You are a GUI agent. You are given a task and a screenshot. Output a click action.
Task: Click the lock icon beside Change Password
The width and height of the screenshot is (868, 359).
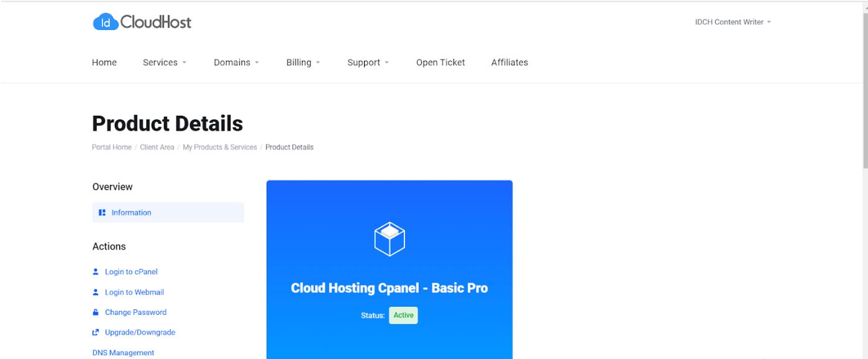(x=95, y=312)
